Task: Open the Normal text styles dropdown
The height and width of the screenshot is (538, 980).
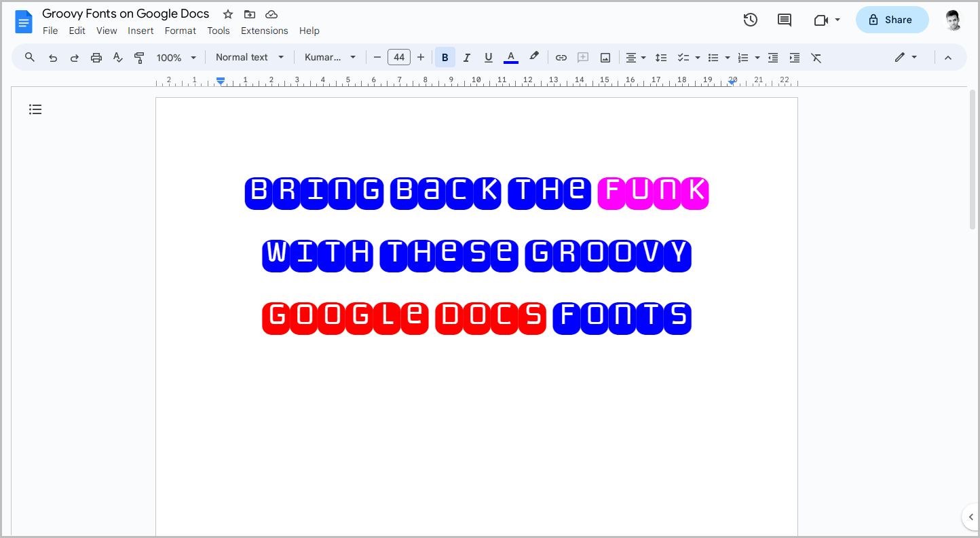Action: (249, 57)
